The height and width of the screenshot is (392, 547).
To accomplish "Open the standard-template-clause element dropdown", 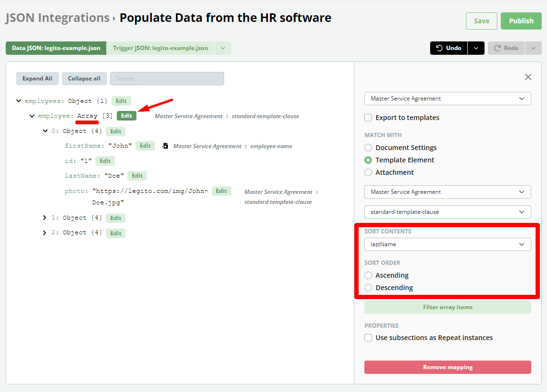I will [447, 212].
